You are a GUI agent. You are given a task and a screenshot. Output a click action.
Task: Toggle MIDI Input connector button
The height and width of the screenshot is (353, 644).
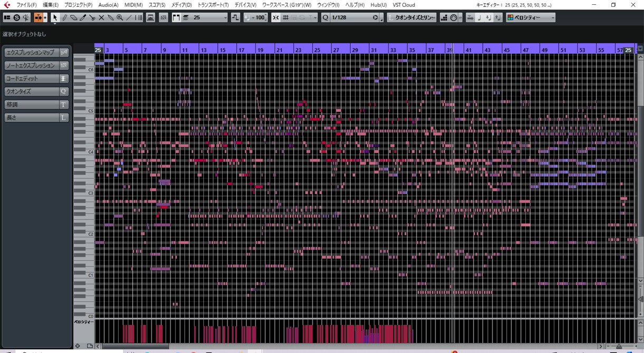(453, 17)
